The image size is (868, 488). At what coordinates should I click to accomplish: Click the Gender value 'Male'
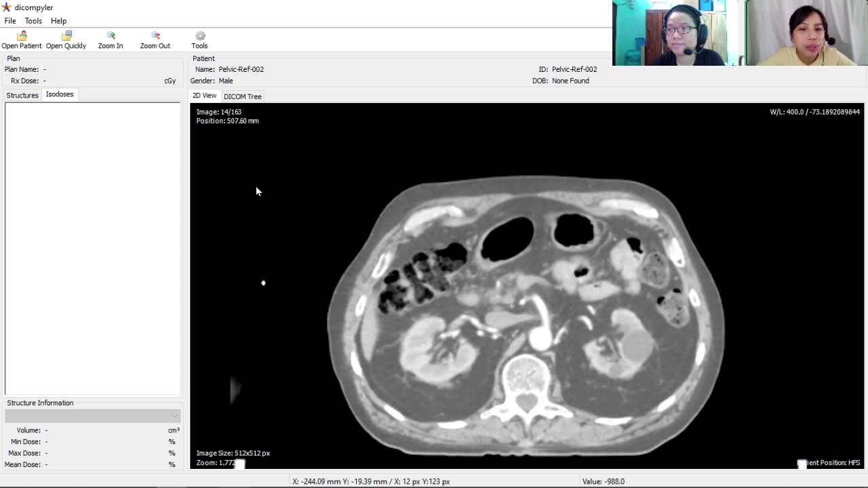tap(226, 81)
